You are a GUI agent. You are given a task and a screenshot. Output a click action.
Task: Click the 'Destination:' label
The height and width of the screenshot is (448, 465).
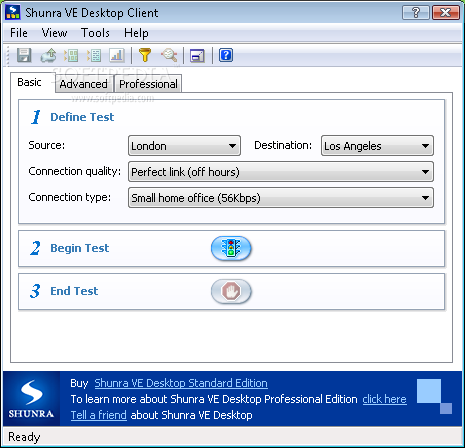pos(283,145)
